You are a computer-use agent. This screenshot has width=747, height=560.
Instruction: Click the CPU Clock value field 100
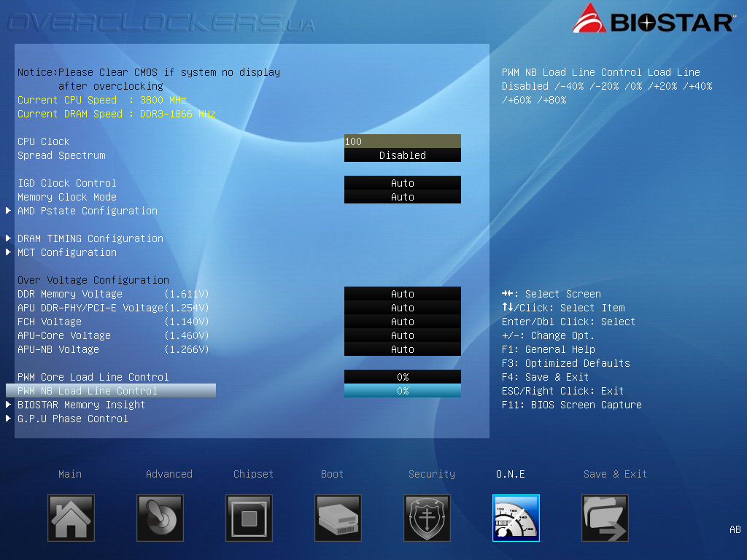click(403, 141)
